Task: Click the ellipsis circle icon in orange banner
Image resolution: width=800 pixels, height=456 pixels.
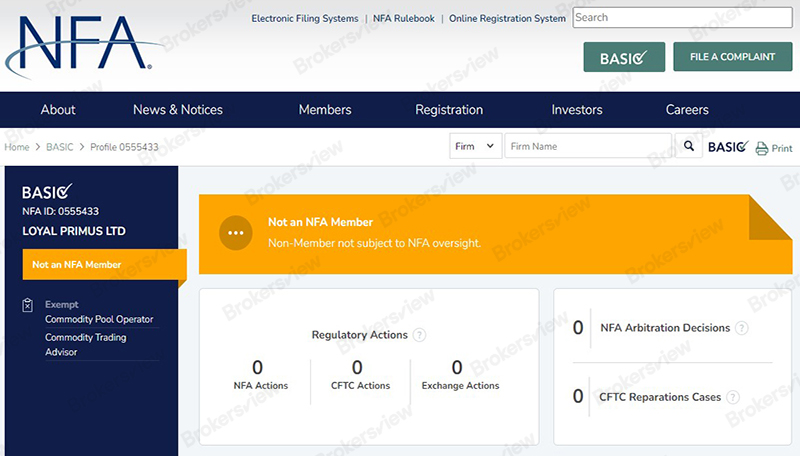Action: [x=236, y=232]
